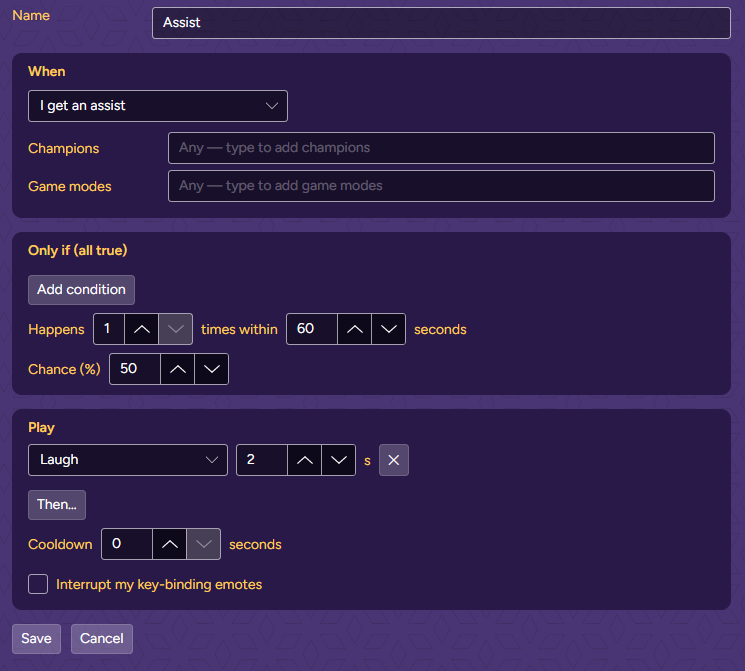Screen dimensions: 745x671
Task: Click the 60 seconds value field
Action: 312,329
